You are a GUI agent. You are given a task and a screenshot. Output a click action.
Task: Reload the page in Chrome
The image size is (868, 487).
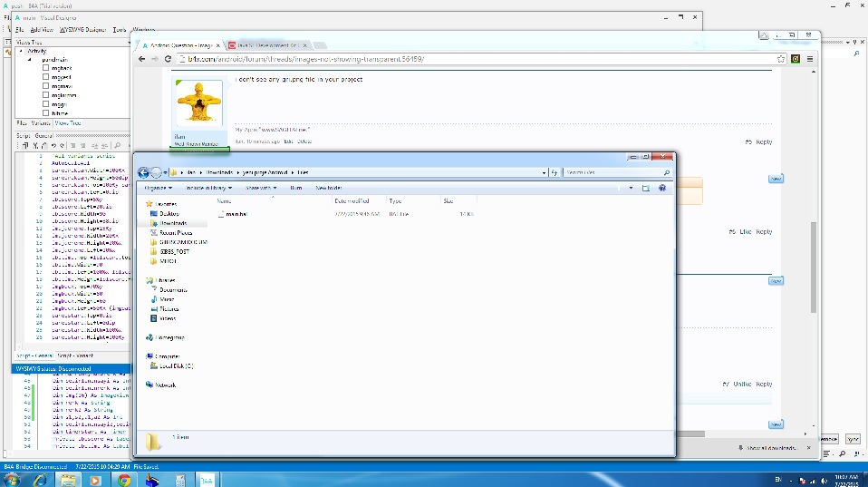coord(168,59)
